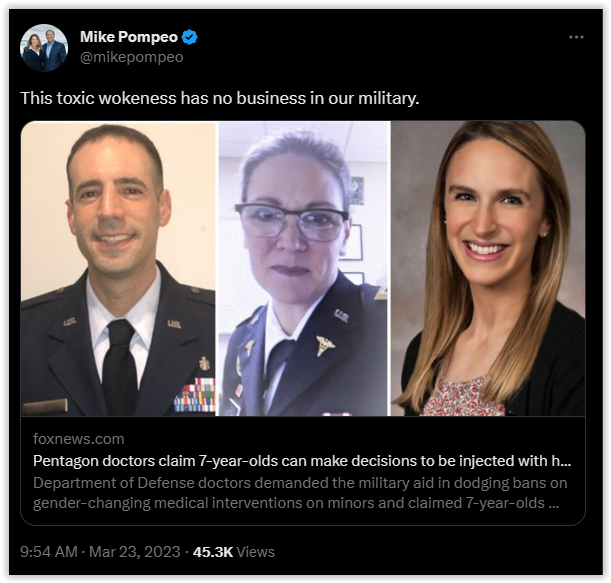
Task: Open the three-dot more options menu
Action: click(576, 37)
